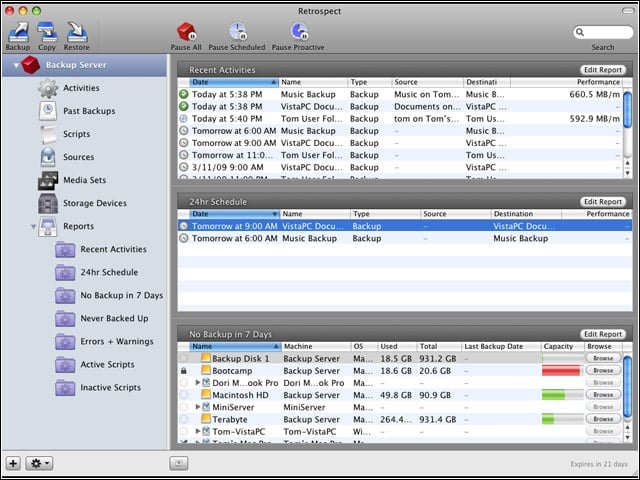Click the 24hr Schedule folder icon in sidebar

[65, 273]
